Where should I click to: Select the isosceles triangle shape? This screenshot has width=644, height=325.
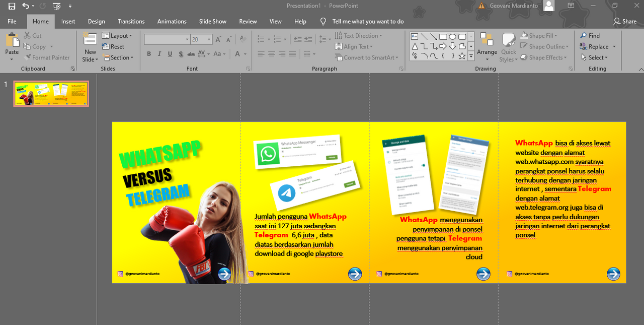(x=415, y=46)
